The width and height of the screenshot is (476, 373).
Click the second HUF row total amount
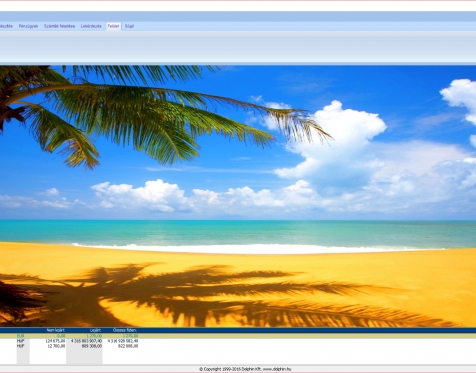128,346
